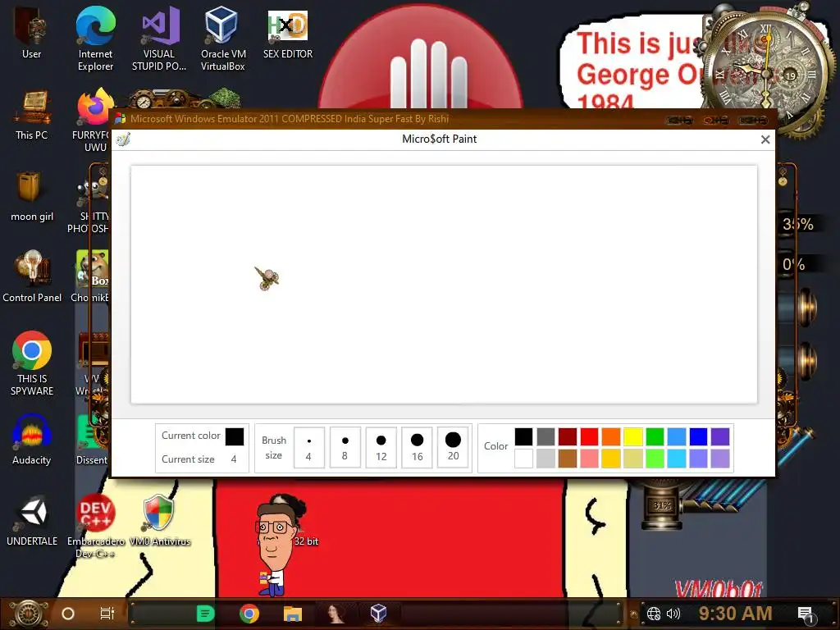840x630 pixels.
Task: Open the Embarcadero Dev-C++ desktop icon
Action: point(95,525)
